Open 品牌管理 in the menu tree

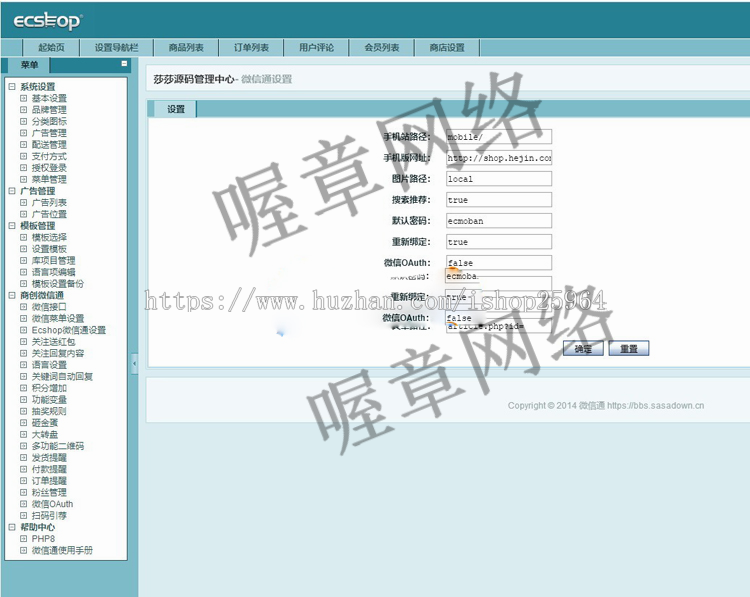49,110
